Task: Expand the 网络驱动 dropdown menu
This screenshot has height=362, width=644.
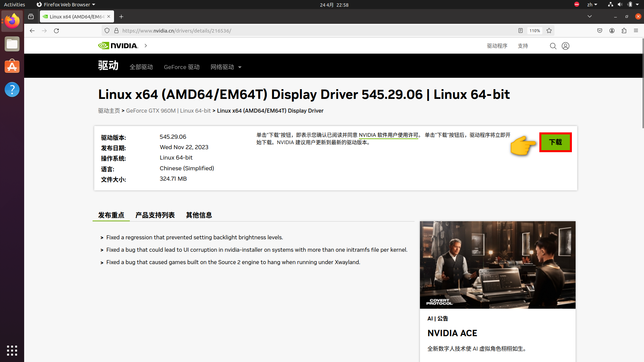Action: click(226, 67)
